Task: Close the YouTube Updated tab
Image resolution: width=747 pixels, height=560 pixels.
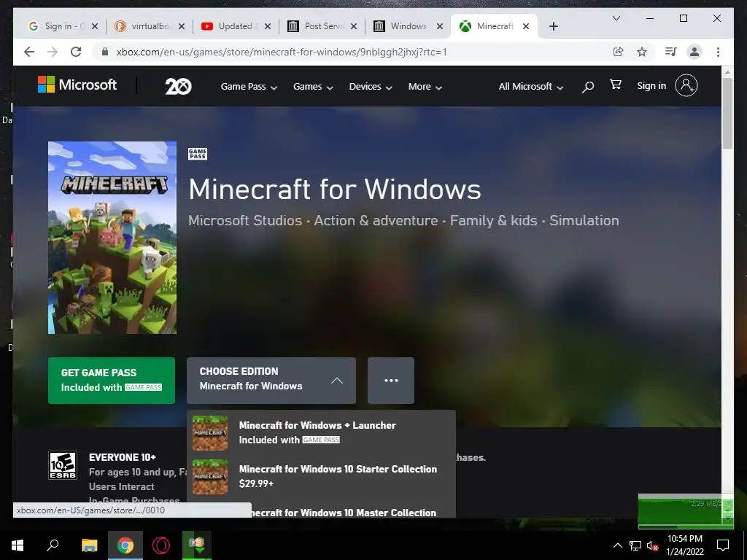Action: click(x=268, y=26)
